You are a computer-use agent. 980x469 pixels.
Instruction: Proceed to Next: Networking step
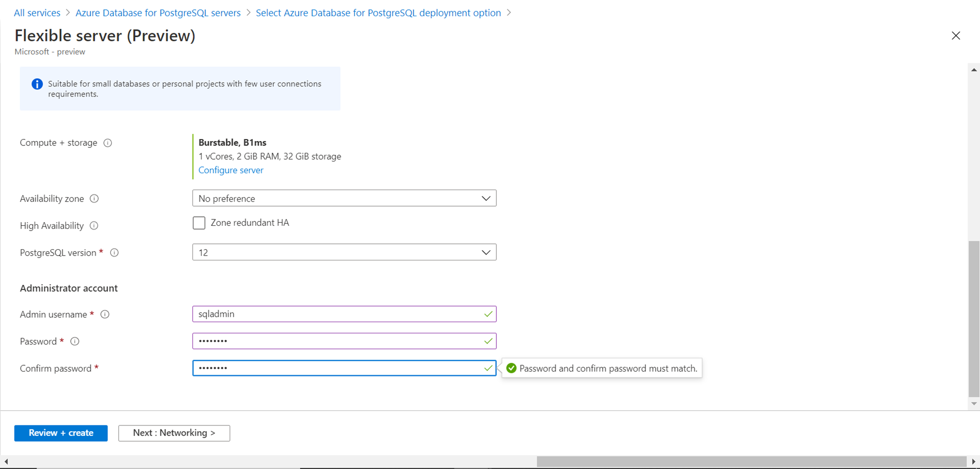174,433
